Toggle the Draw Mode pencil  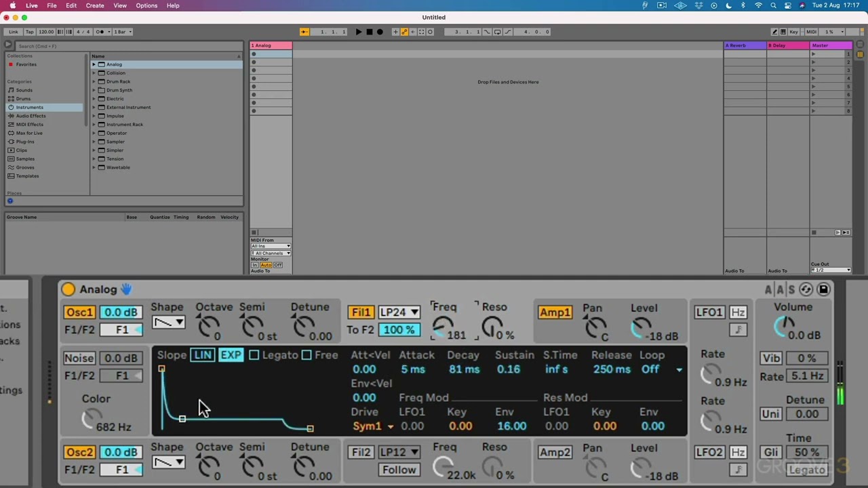point(774,32)
